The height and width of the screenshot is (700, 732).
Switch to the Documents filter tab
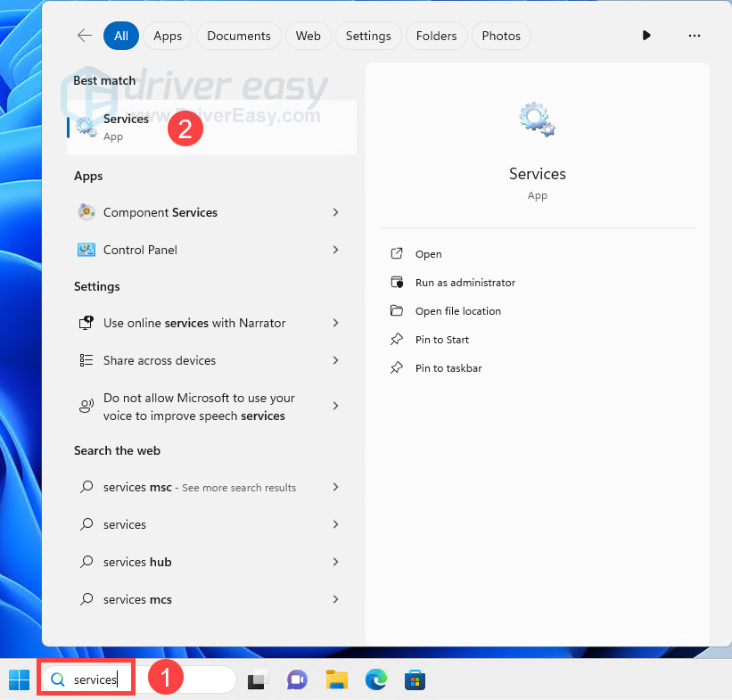coord(239,36)
